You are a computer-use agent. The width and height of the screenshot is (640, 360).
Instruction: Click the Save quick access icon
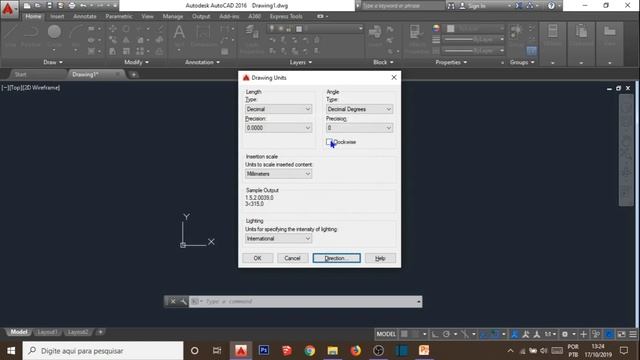coord(49,6)
